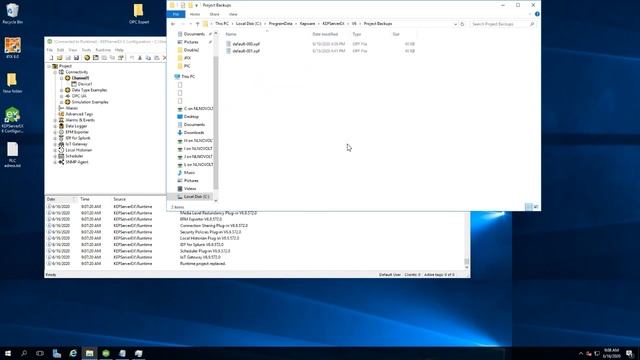Click ProgramData in the address breadcrumb
This screenshot has width=640, height=360.
(280, 24)
